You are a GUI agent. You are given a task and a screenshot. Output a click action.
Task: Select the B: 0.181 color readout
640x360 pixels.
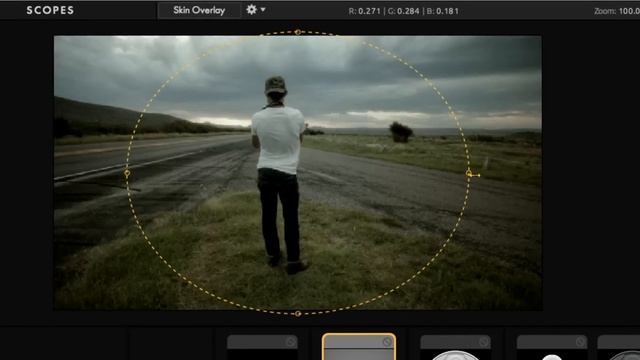442,11
